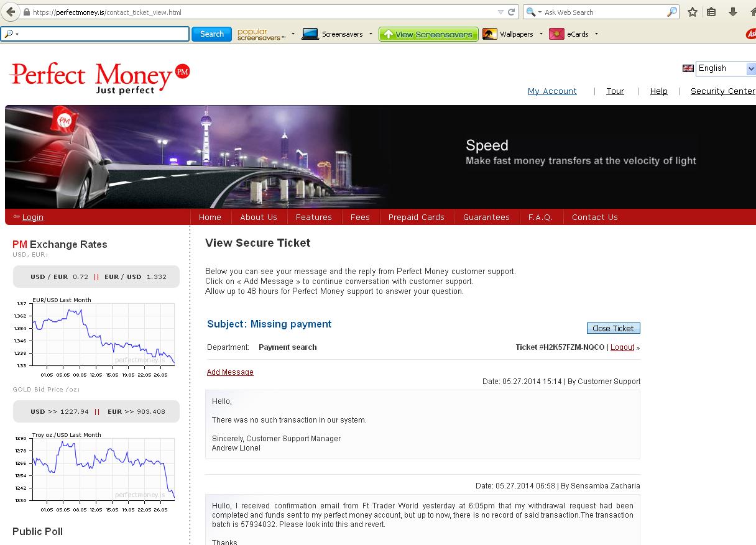Click the browser back arrow button
756x545 pixels.
tap(11, 12)
